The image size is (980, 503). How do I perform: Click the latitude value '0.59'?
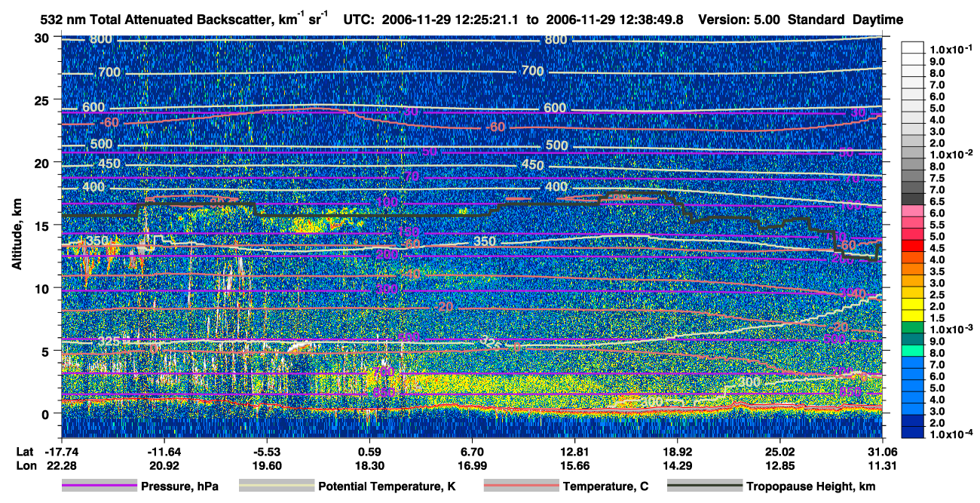(369, 451)
